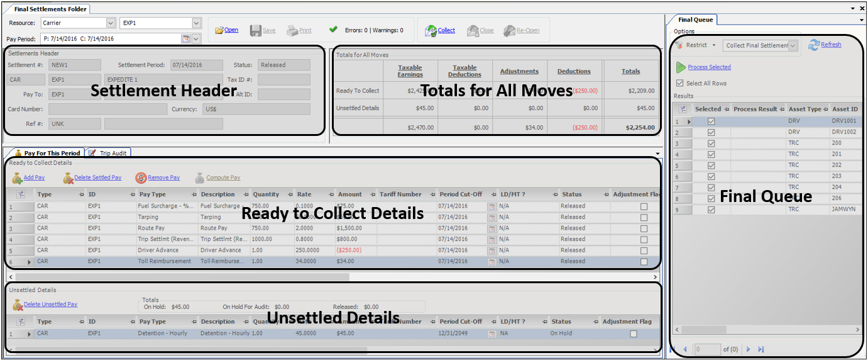Uncheck Selected box for DRV1001 row
The image size is (868, 360).
pos(711,121)
